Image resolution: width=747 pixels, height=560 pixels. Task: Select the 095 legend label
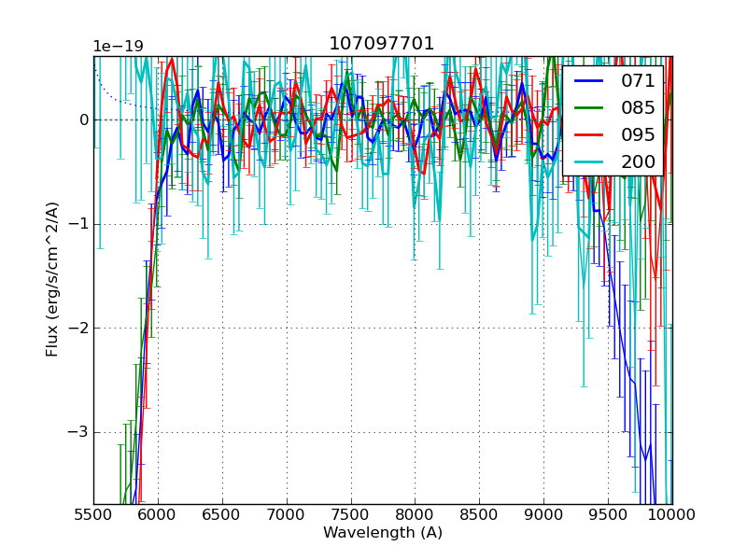pos(638,135)
